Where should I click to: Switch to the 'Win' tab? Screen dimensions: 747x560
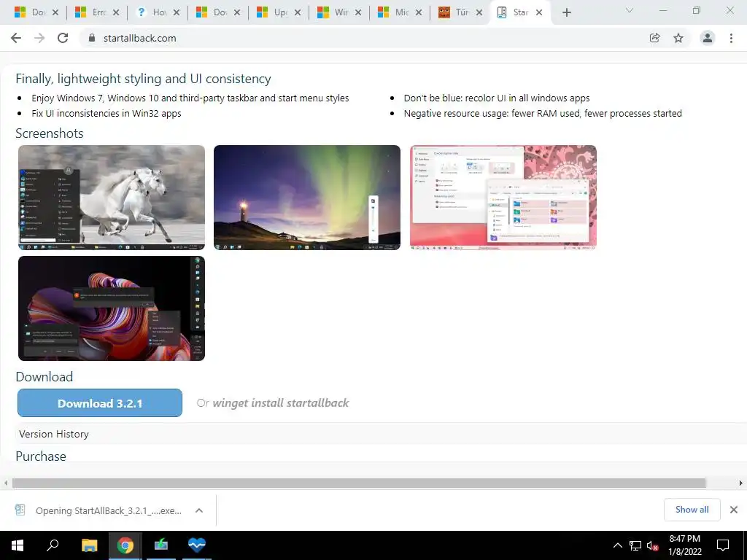[x=335, y=12]
